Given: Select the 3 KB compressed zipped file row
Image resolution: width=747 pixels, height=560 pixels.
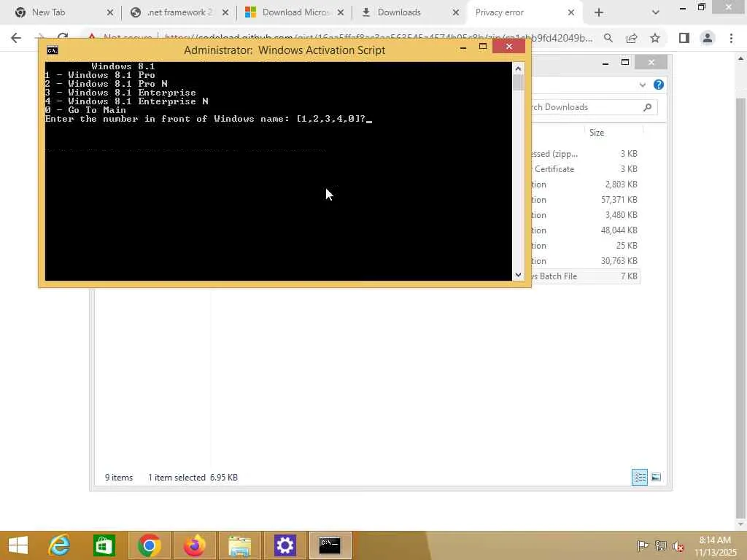Looking at the screenshot, I should pyautogui.click(x=586, y=154).
